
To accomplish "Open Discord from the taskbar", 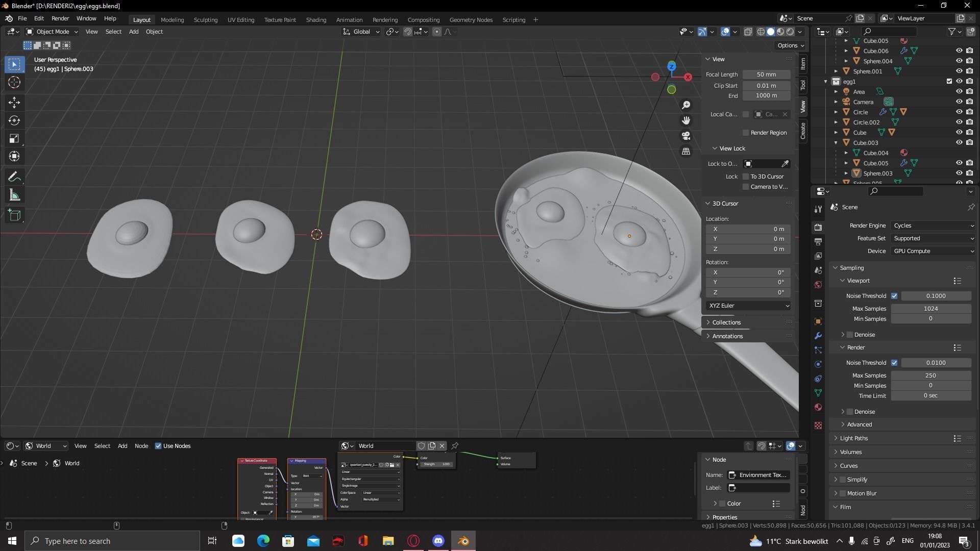I will click(x=438, y=541).
